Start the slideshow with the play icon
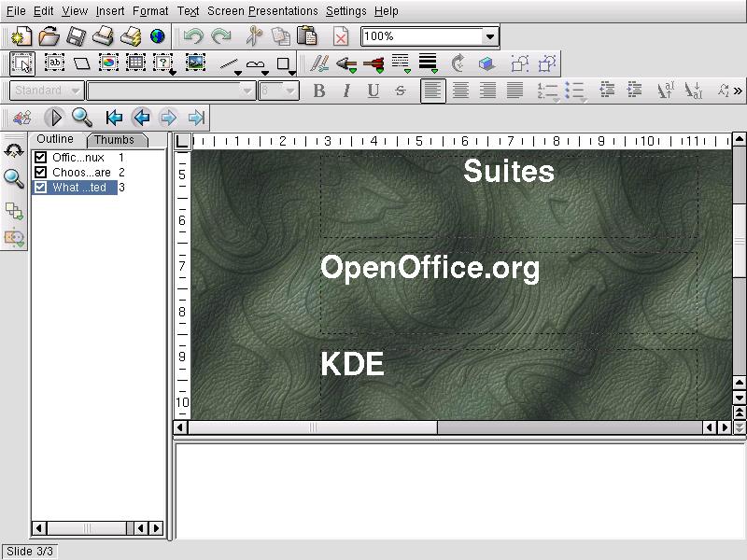This screenshot has height=560, width=747. (x=54, y=118)
